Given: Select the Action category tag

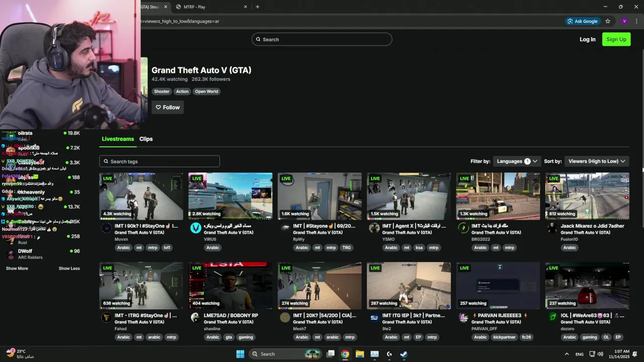Looking at the screenshot, I should 182,92.
